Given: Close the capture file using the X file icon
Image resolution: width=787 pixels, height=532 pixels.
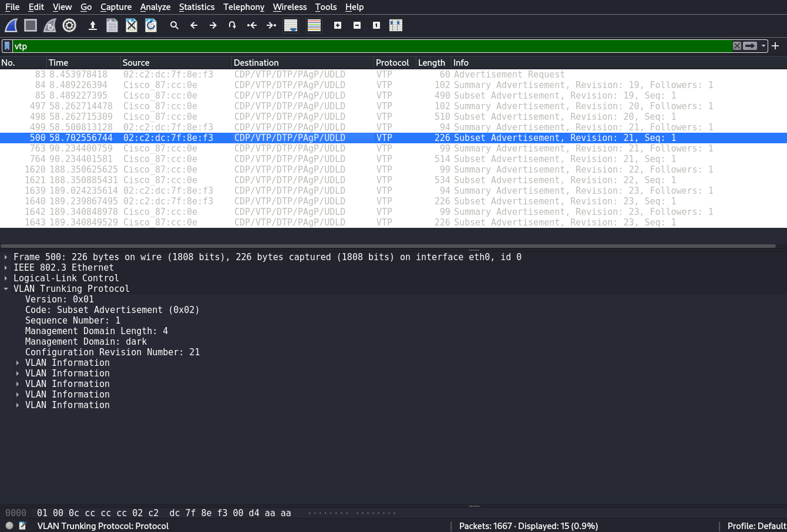Looking at the screenshot, I should pyautogui.click(x=132, y=25).
